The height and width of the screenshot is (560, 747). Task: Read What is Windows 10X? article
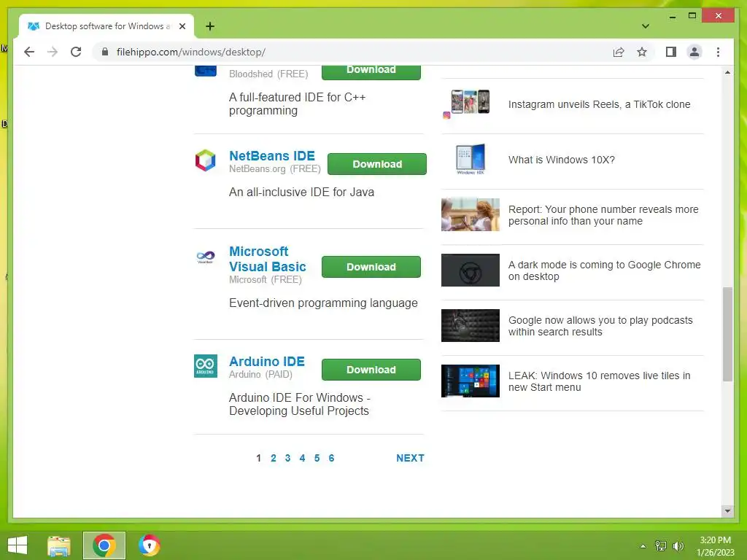[x=561, y=160]
